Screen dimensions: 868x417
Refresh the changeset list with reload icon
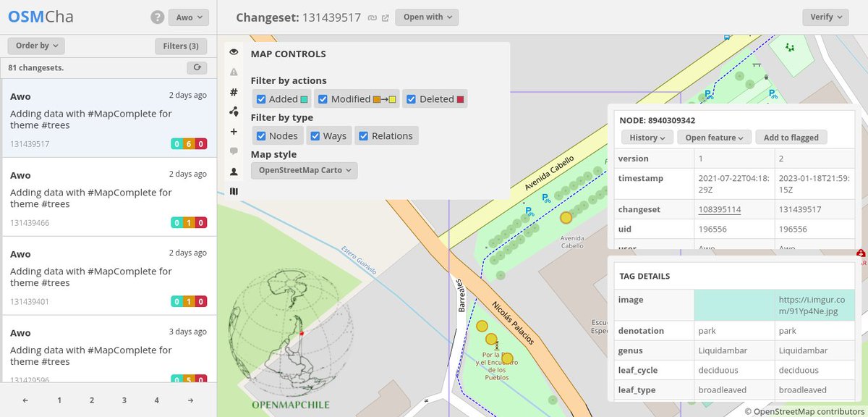coord(197,67)
